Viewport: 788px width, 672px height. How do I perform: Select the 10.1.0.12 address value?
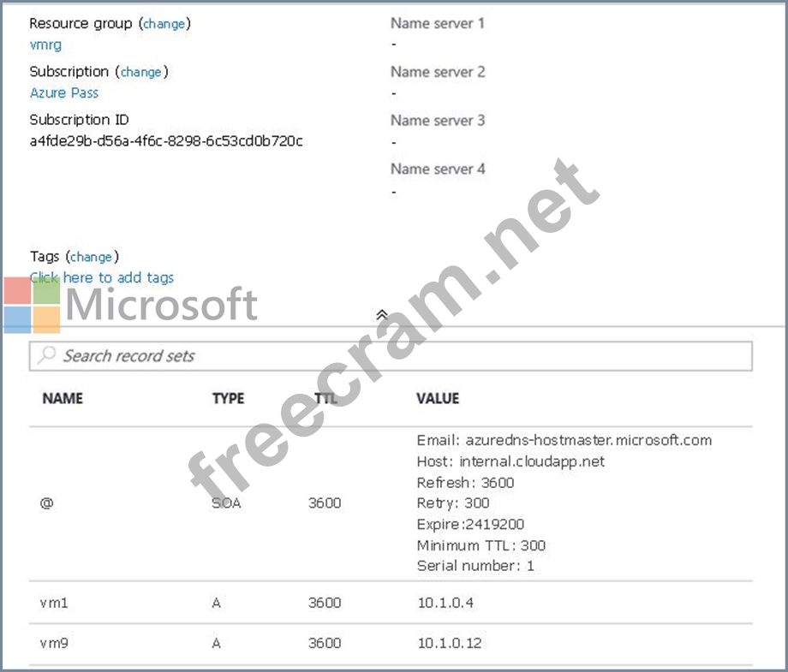point(450,643)
